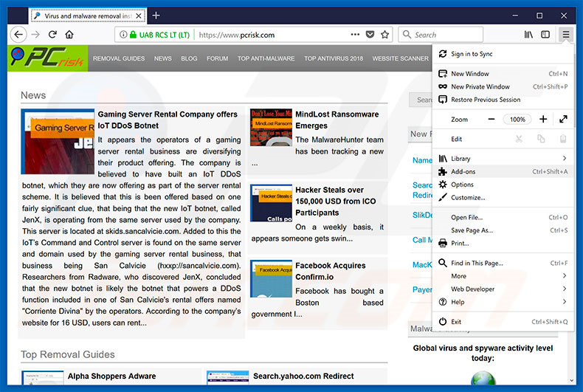Open the FORUM link

pyautogui.click(x=218, y=58)
